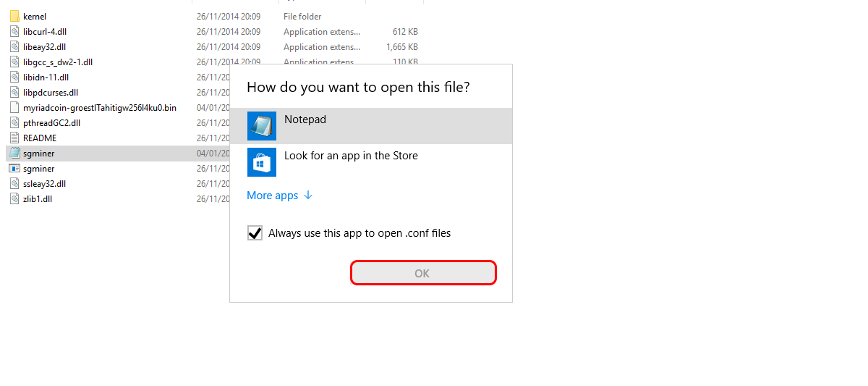Select libpdcurses.dll file name
868x386 pixels.
(x=51, y=92)
